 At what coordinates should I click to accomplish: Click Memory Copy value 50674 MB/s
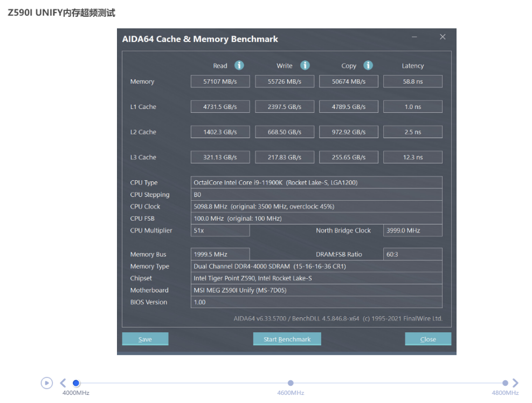(349, 81)
